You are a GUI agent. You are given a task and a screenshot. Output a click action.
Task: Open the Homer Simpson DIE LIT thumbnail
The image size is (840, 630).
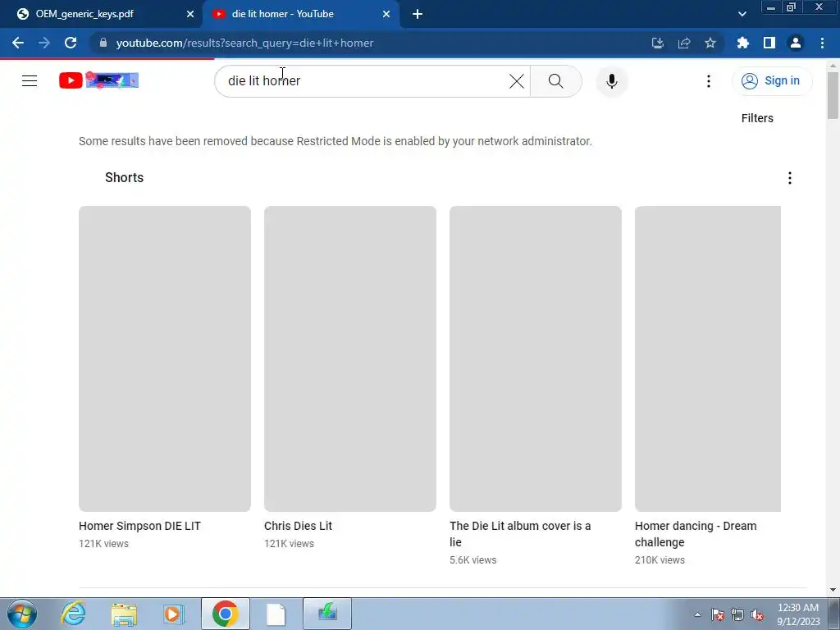click(164, 358)
